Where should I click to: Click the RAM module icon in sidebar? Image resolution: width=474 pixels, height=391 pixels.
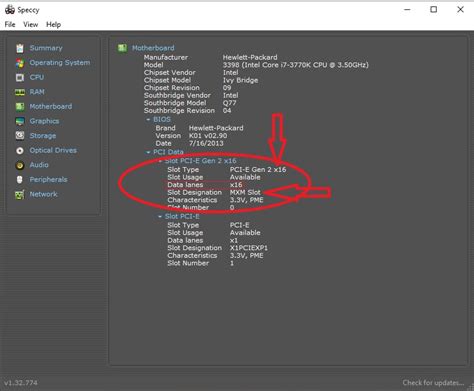20,92
